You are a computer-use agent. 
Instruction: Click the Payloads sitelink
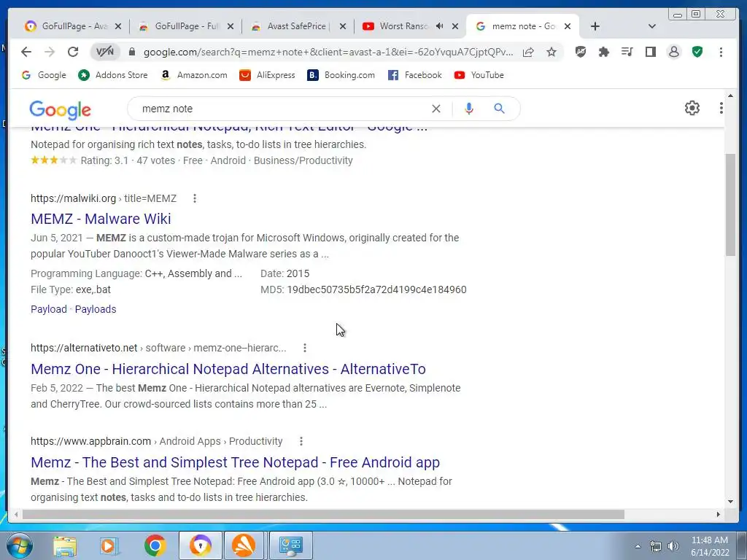pyautogui.click(x=96, y=309)
